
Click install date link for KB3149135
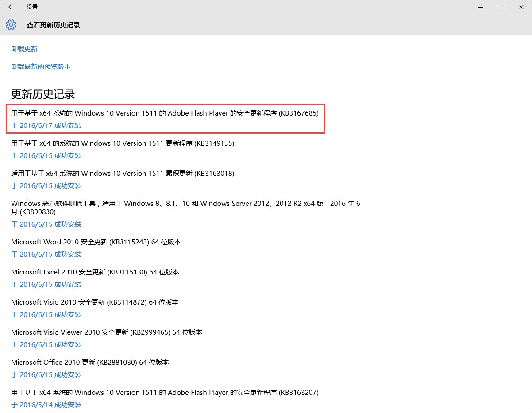click(x=46, y=155)
